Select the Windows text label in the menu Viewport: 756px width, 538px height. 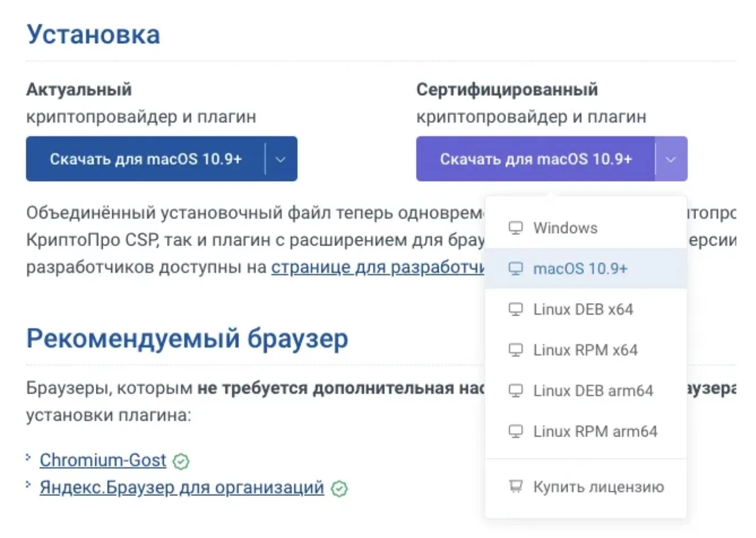point(565,228)
